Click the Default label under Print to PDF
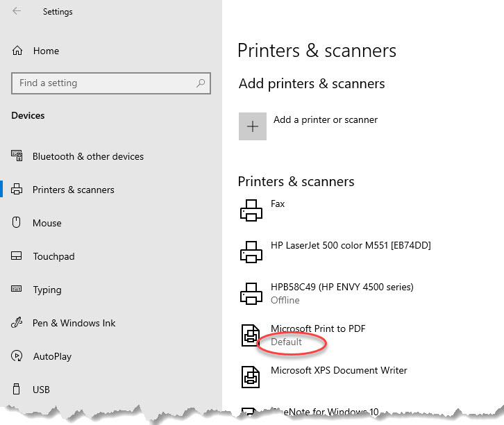 (286, 342)
